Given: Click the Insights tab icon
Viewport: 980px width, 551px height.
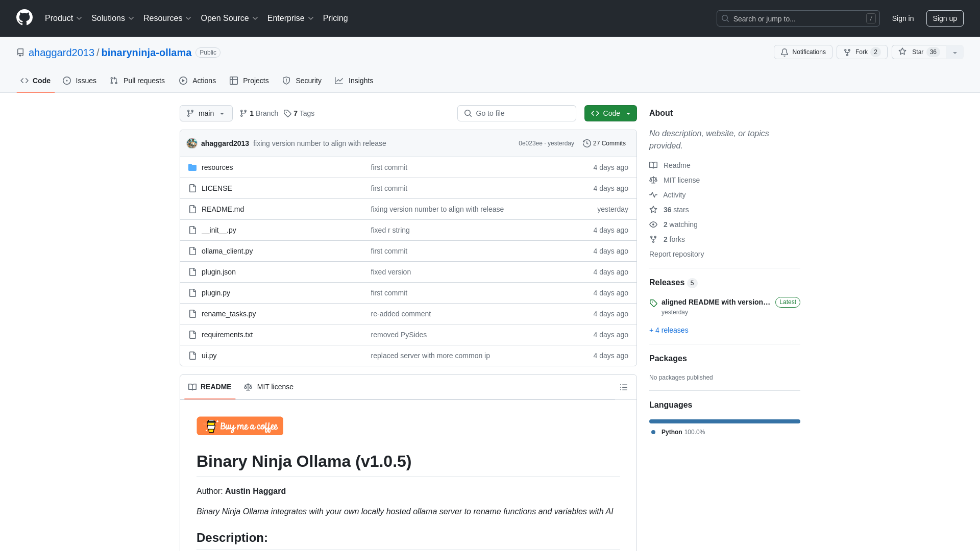Looking at the screenshot, I should (x=338, y=81).
